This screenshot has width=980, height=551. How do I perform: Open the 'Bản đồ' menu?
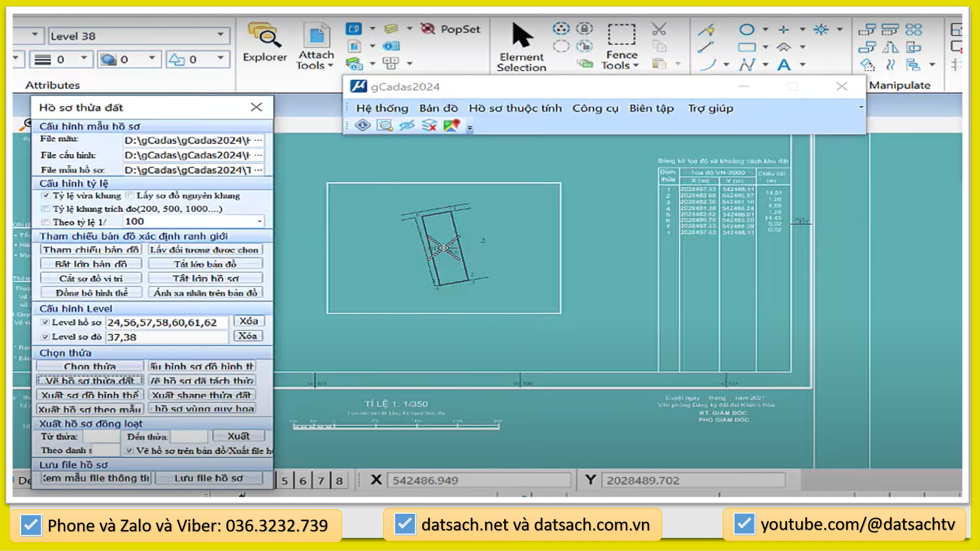point(438,108)
